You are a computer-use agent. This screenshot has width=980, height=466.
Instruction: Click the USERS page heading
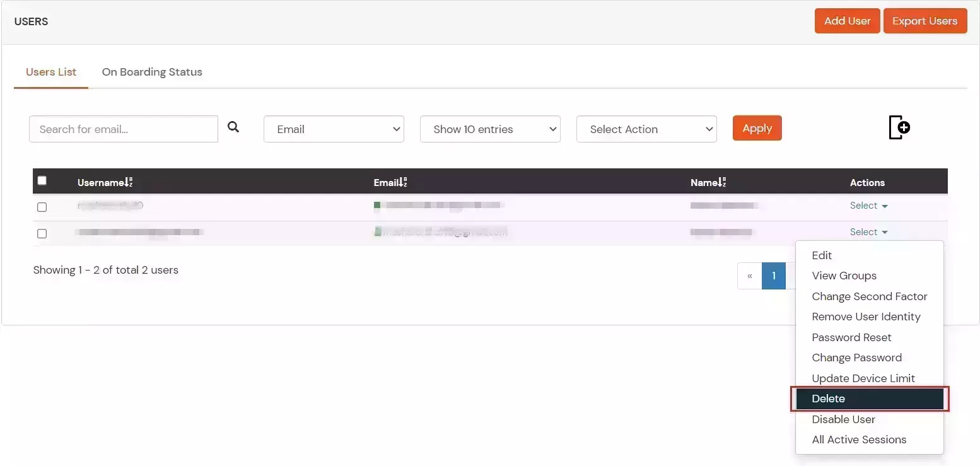(32, 21)
